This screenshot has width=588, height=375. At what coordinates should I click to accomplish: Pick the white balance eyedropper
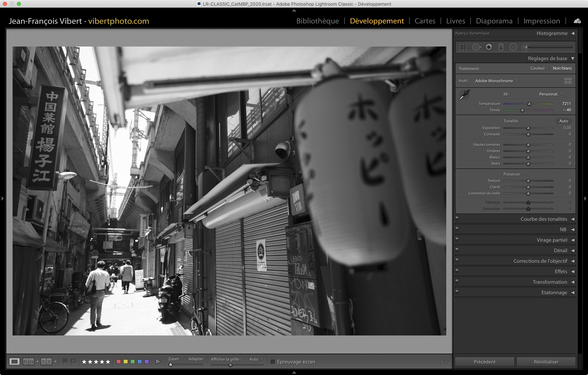tap(464, 95)
